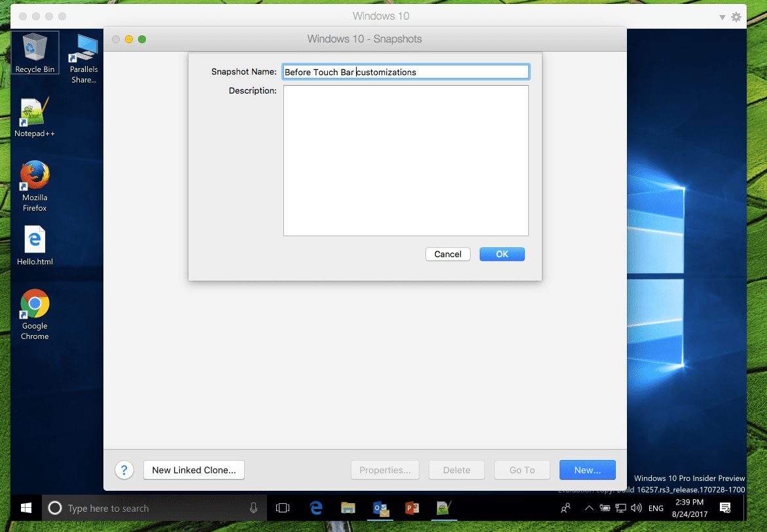Switch to Notepad++ in the taskbar
Screen dimensions: 767x532
tap(444, 508)
